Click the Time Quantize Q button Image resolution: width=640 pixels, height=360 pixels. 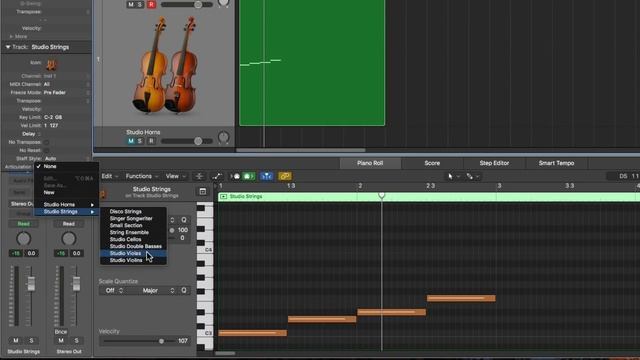[x=184, y=220]
